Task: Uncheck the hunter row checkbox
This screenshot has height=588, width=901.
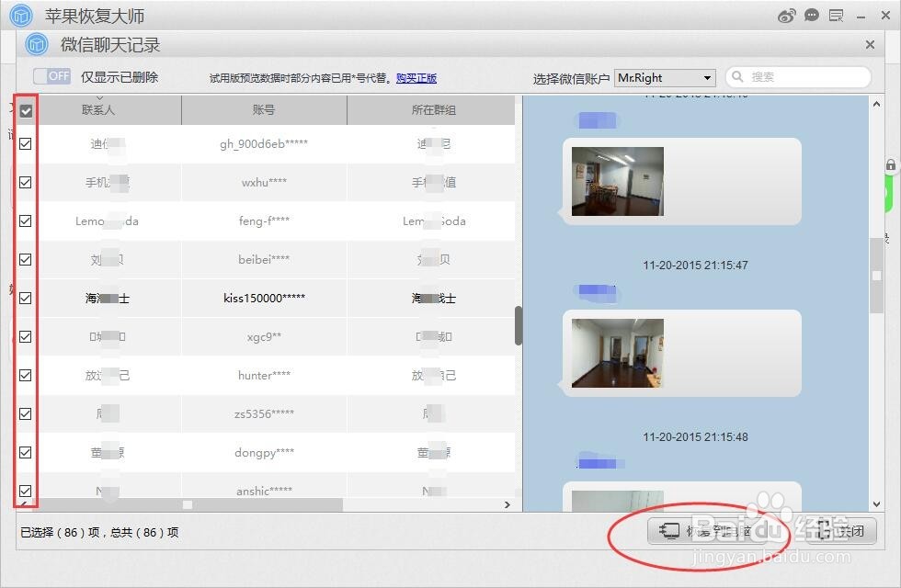Action: click(26, 375)
